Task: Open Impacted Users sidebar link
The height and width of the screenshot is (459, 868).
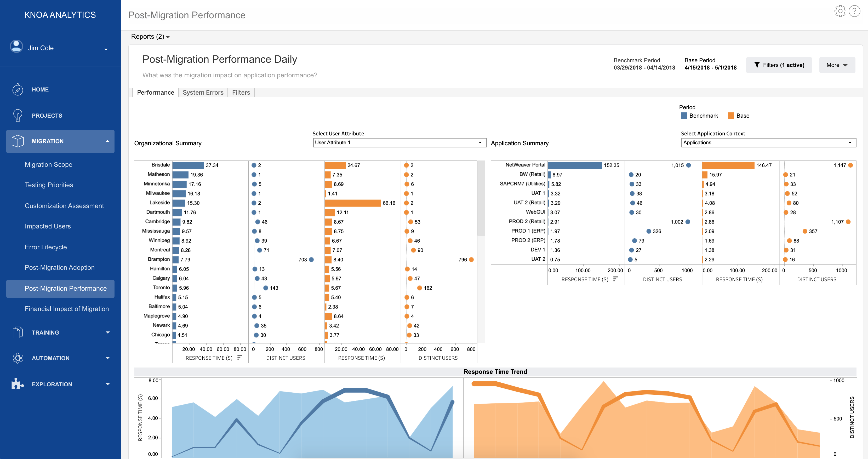Action: (48, 226)
